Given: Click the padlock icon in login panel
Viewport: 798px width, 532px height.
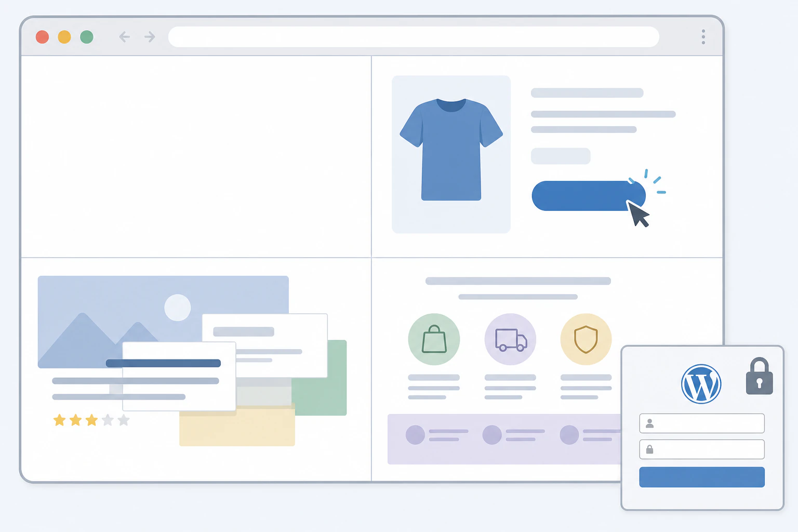Looking at the screenshot, I should (759, 376).
